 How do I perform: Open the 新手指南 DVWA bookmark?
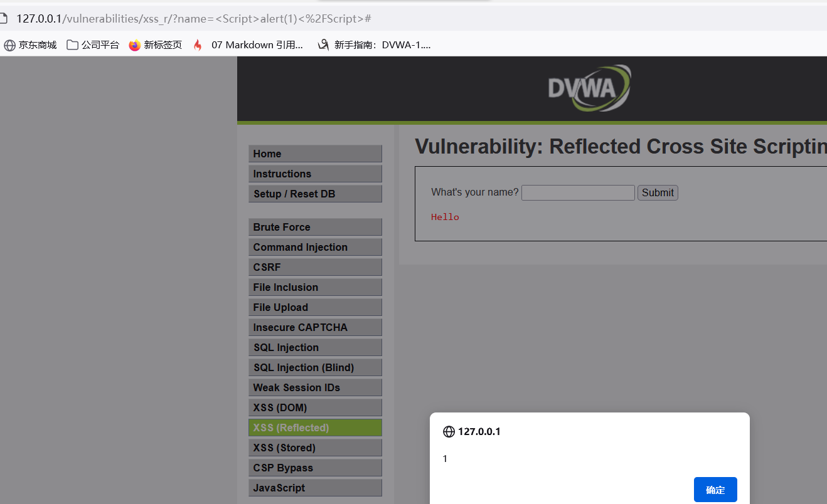click(x=374, y=45)
